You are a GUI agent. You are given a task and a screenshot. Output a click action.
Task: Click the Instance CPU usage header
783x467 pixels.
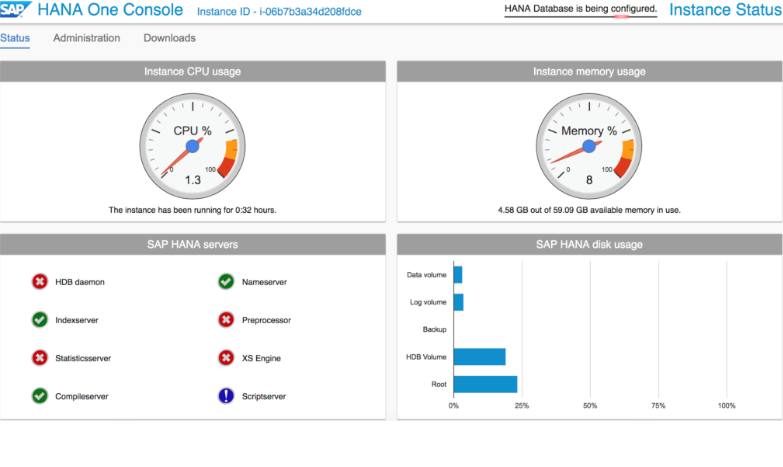pyautogui.click(x=193, y=71)
